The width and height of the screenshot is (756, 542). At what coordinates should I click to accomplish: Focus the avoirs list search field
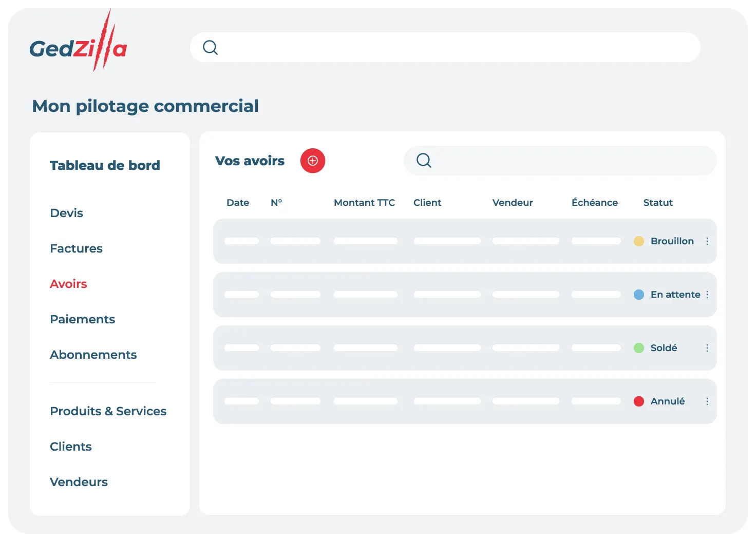560,161
